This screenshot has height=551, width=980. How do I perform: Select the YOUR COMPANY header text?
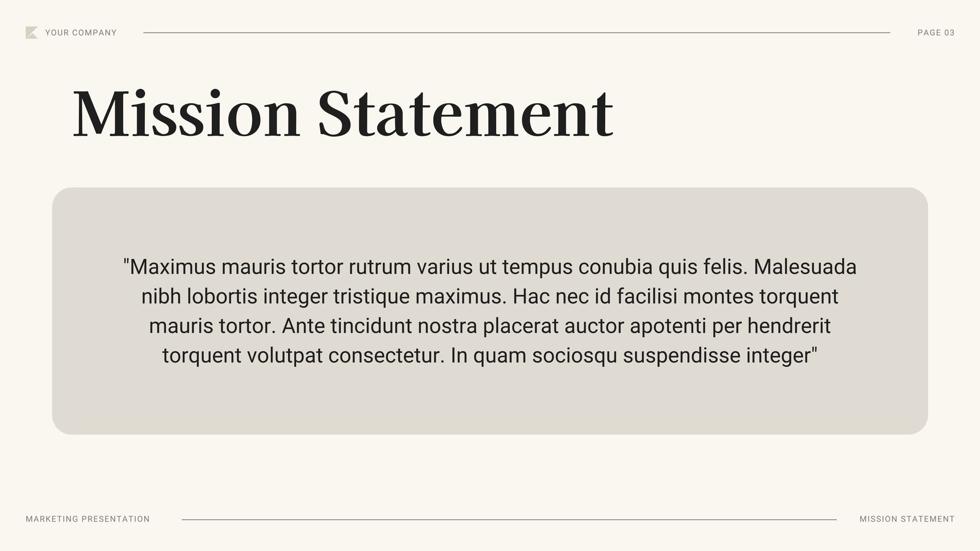point(81,33)
